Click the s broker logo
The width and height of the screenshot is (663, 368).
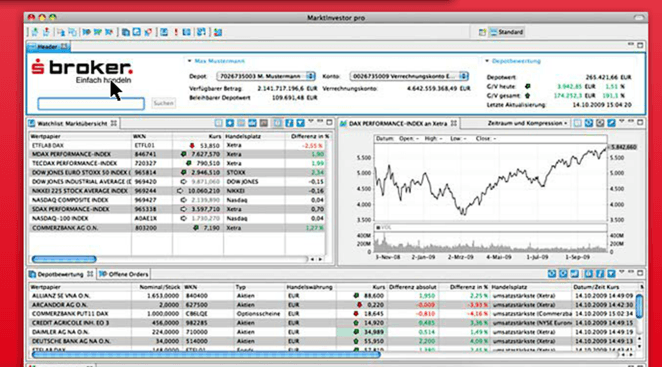pyautogui.click(x=82, y=71)
